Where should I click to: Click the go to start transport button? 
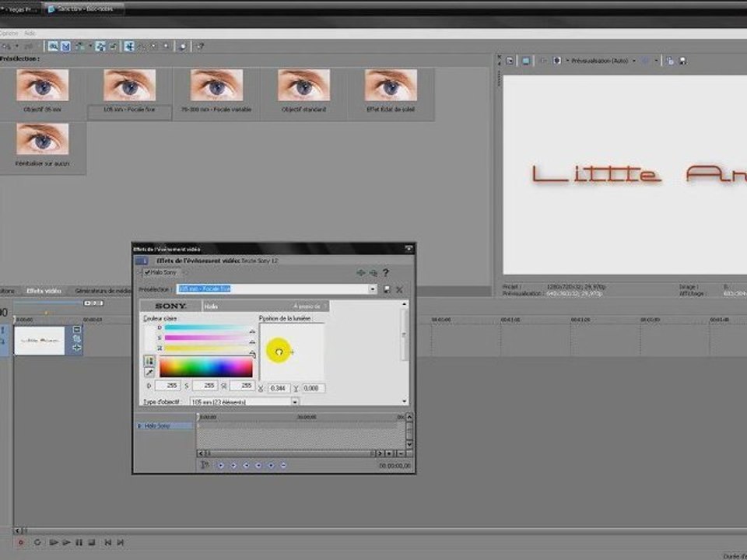107,542
